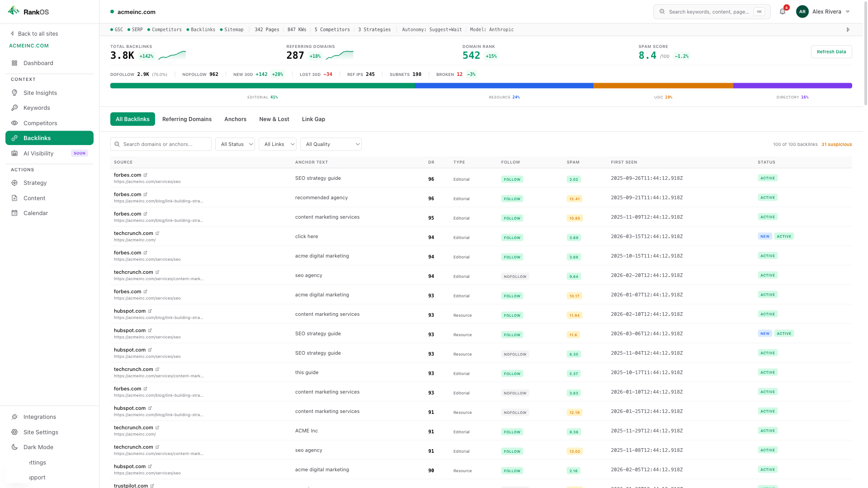The width and height of the screenshot is (868, 488).
Task: Open the Content section in the sidebar
Action: 34,198
